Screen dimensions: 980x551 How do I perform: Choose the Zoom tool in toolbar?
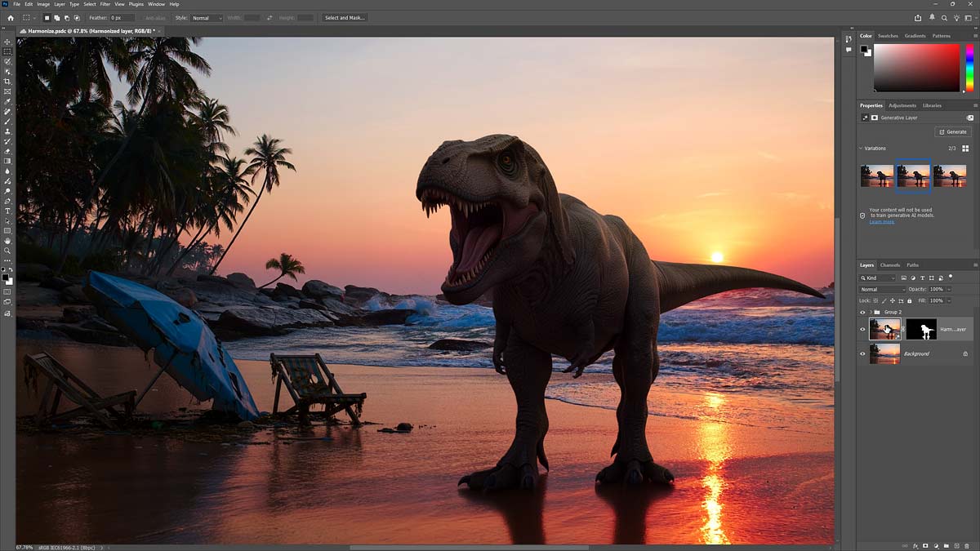point(7,251)
